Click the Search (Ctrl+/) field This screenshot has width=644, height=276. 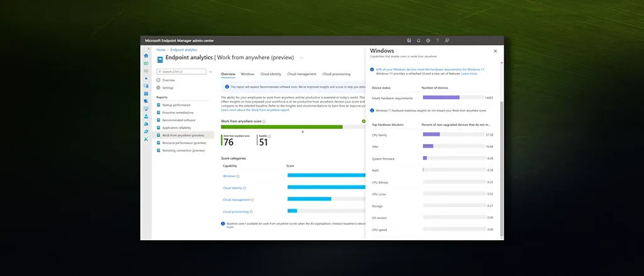181,72
